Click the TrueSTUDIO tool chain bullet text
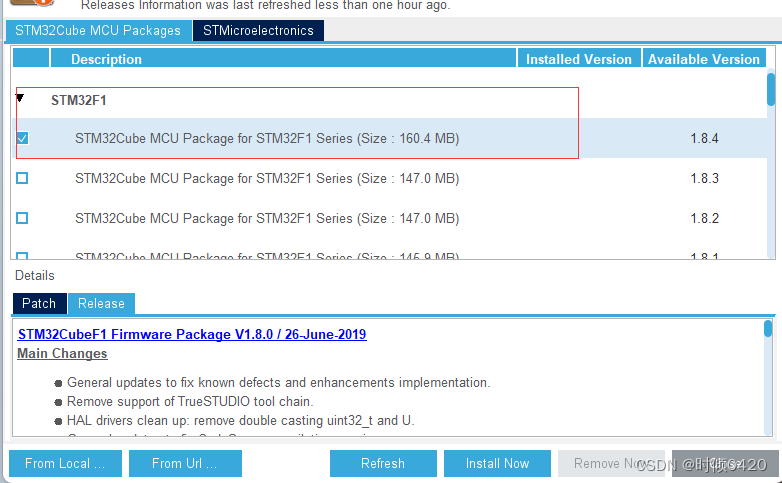 [190, 402]
